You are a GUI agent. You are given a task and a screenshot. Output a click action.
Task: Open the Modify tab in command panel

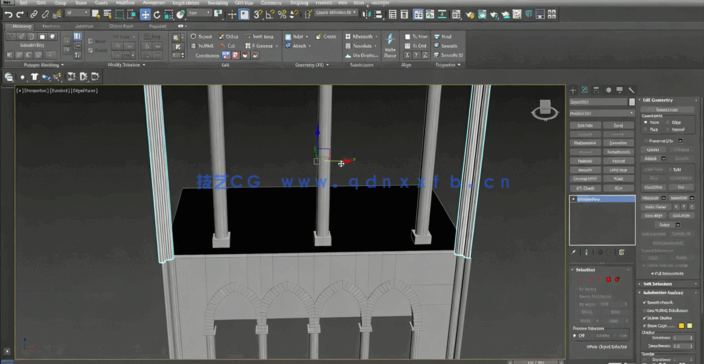click(585, 90)
